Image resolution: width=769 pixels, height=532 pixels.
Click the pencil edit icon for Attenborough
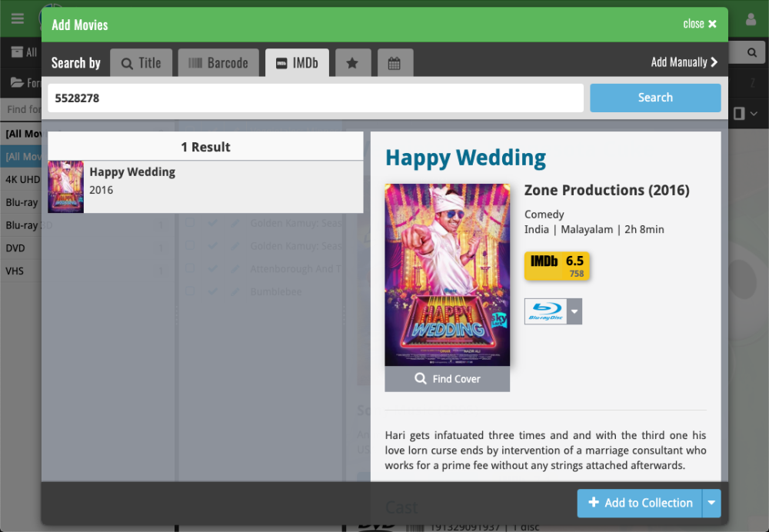235,269
